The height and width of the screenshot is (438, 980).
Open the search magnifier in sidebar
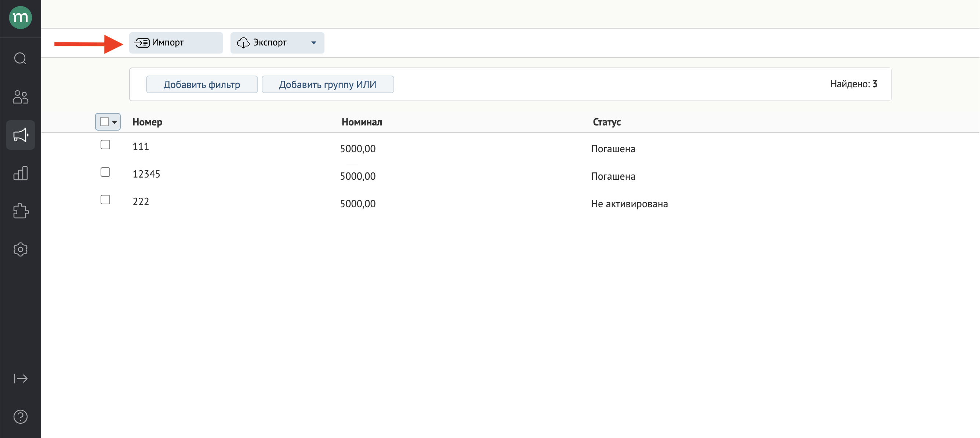point(20,59)
